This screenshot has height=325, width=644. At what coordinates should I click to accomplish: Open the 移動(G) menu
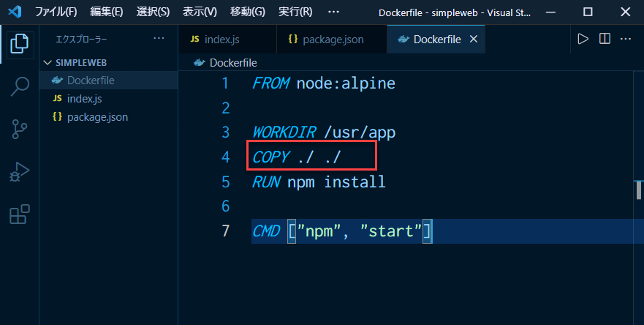247,12
